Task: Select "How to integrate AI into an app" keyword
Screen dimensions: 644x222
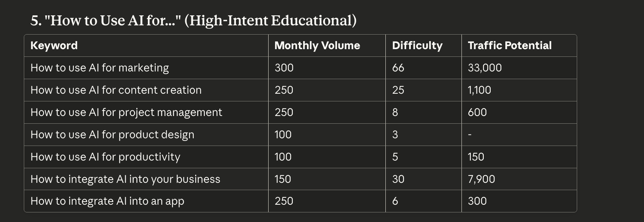Action: pyautogui.click(x=107, y=201)
